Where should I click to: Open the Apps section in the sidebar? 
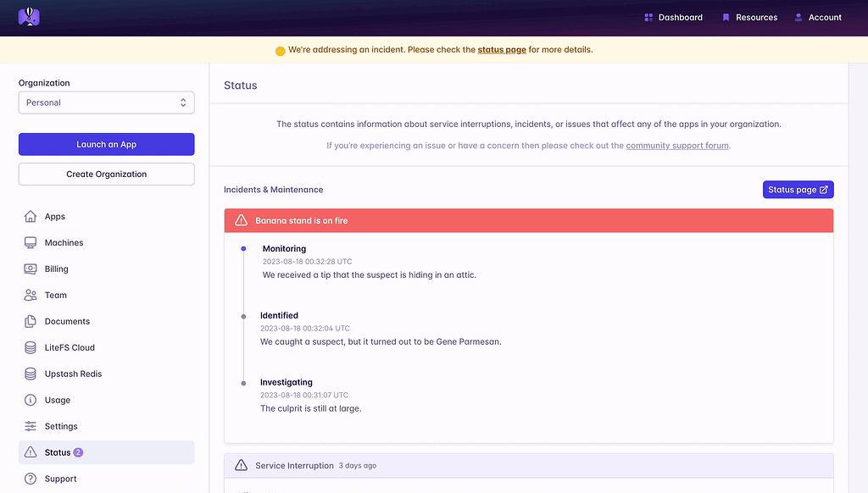point(55,216)
